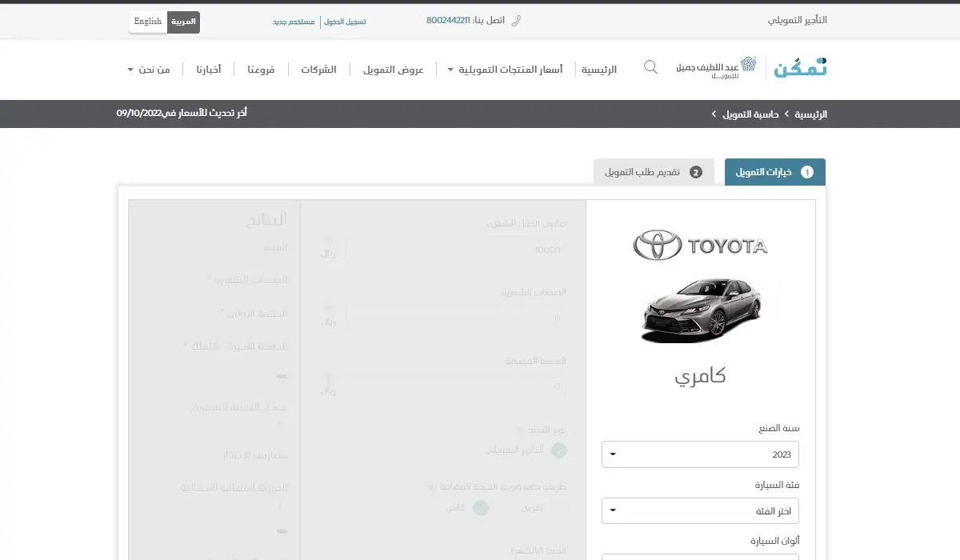Screen dimensions: 960x560
Task: Expand من نحن dropdown menu
Action: point(149,70)
